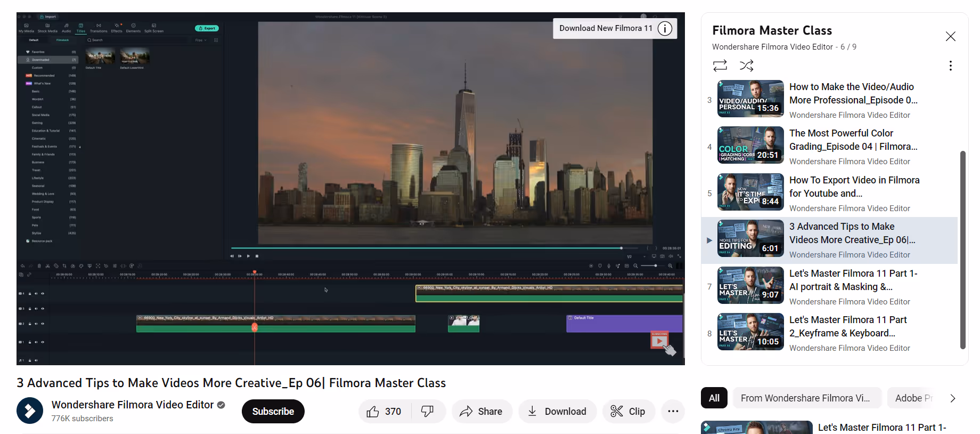Open the Effects tab in the video

point(117,28)
